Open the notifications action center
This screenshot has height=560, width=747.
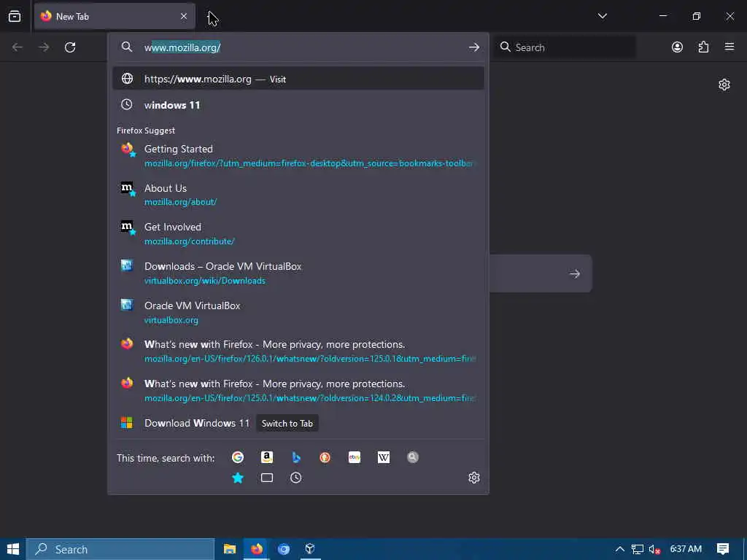pos(723,549)
